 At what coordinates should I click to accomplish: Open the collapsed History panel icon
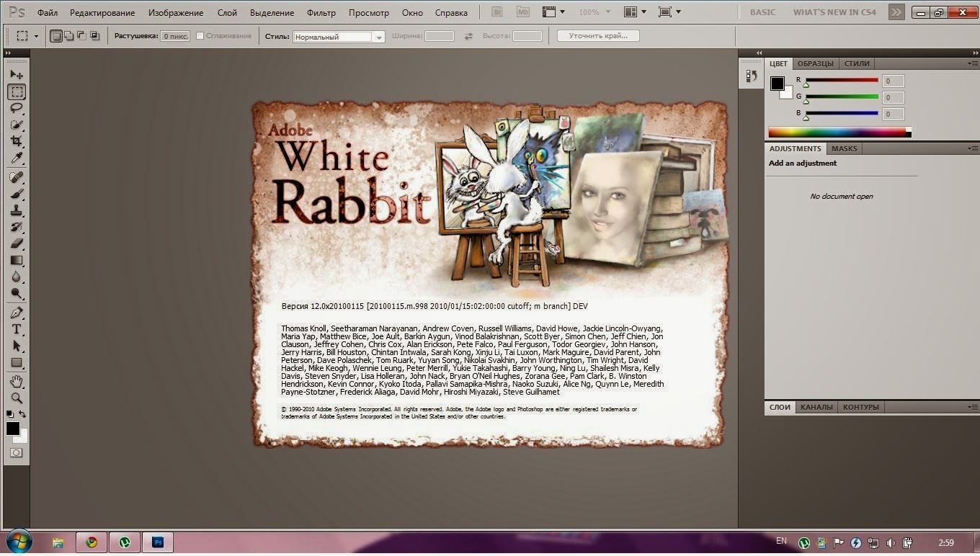point(752,76)
